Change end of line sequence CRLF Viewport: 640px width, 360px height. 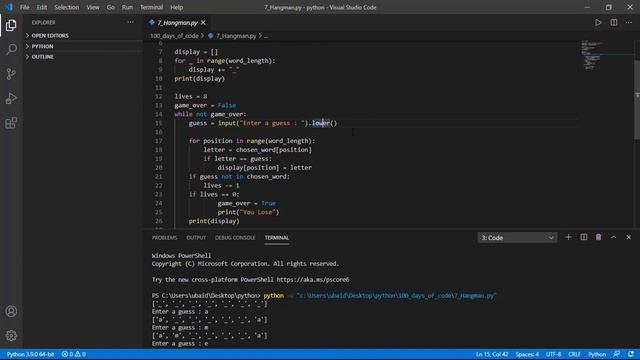[574, 354]
